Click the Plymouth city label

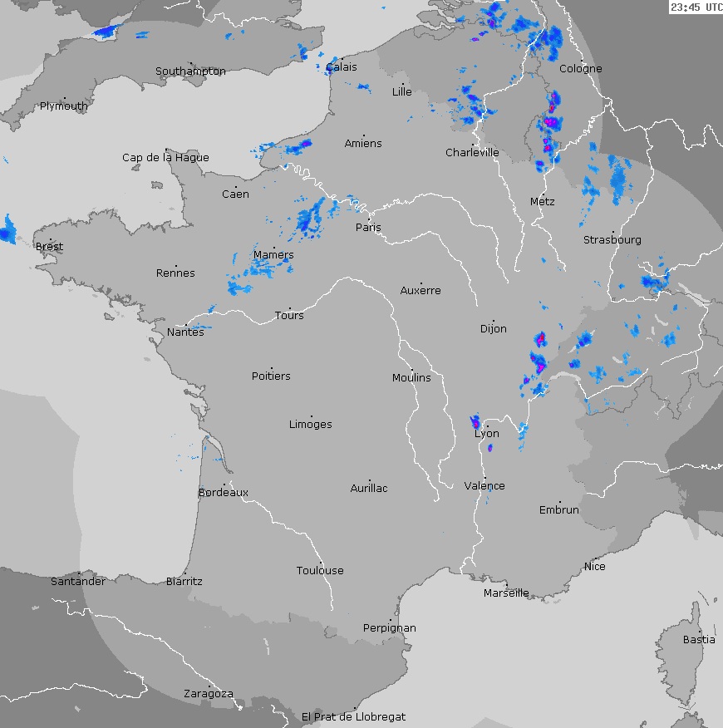pos(64,106)
